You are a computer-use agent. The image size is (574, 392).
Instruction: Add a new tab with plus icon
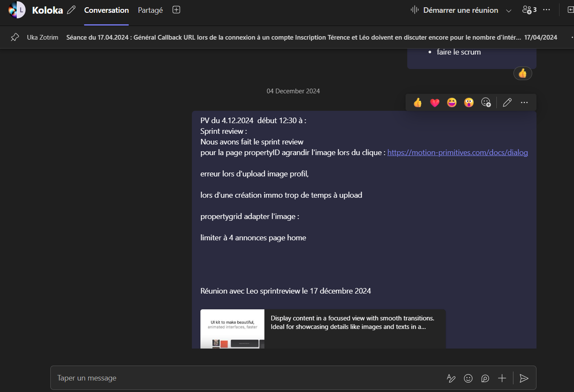point(176,10)
